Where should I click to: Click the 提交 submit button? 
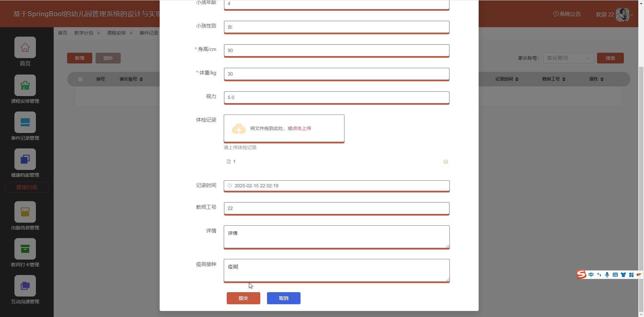point(243,298)
